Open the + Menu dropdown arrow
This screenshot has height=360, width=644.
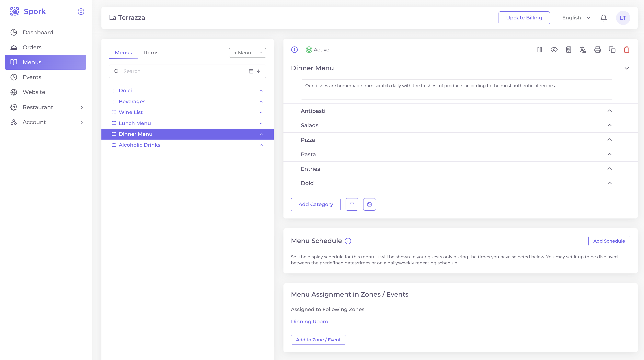(x=261, y=53)
